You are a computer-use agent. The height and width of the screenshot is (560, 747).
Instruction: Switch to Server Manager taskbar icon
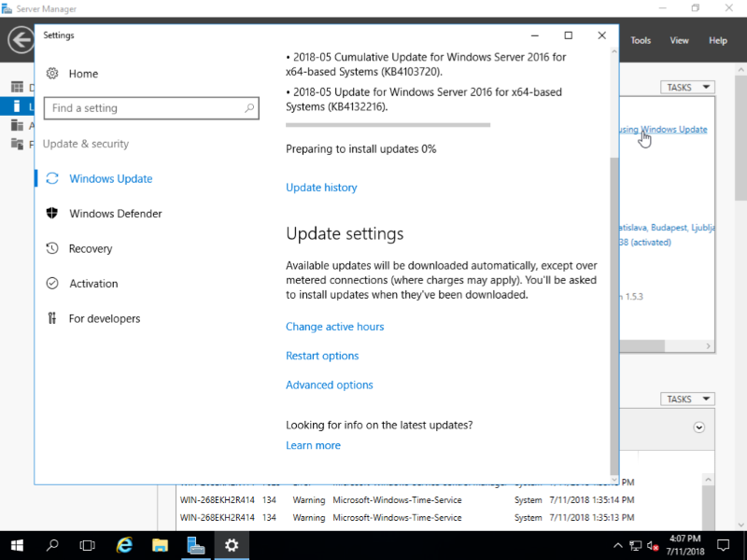pyautogui.click(x=196, y=545)
